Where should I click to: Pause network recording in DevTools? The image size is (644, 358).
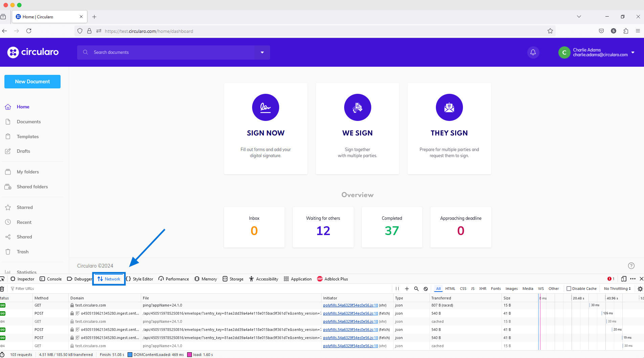(397, 289)
